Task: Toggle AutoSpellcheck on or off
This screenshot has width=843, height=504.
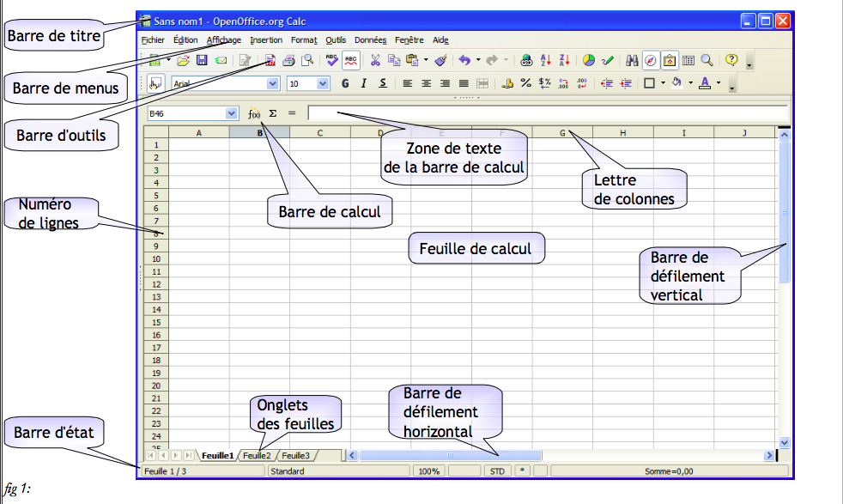Action: click(351, 60)
